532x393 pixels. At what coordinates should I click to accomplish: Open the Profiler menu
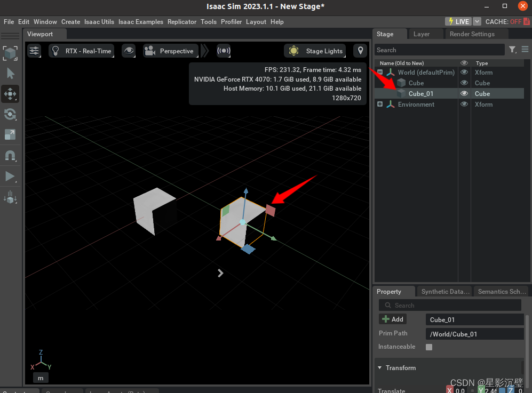pos(231,22)
